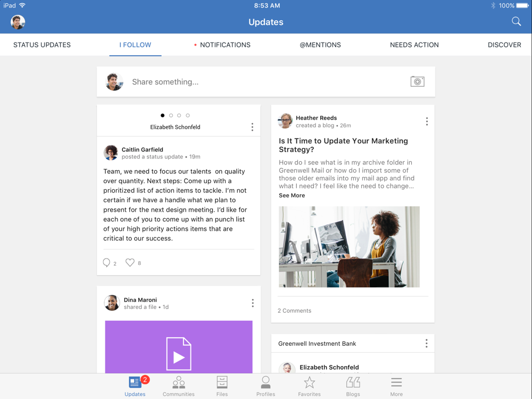Screen dimensions: 532x399
Task: Play Dina Maroni's shared video file
Action: [x=179, y=353]
